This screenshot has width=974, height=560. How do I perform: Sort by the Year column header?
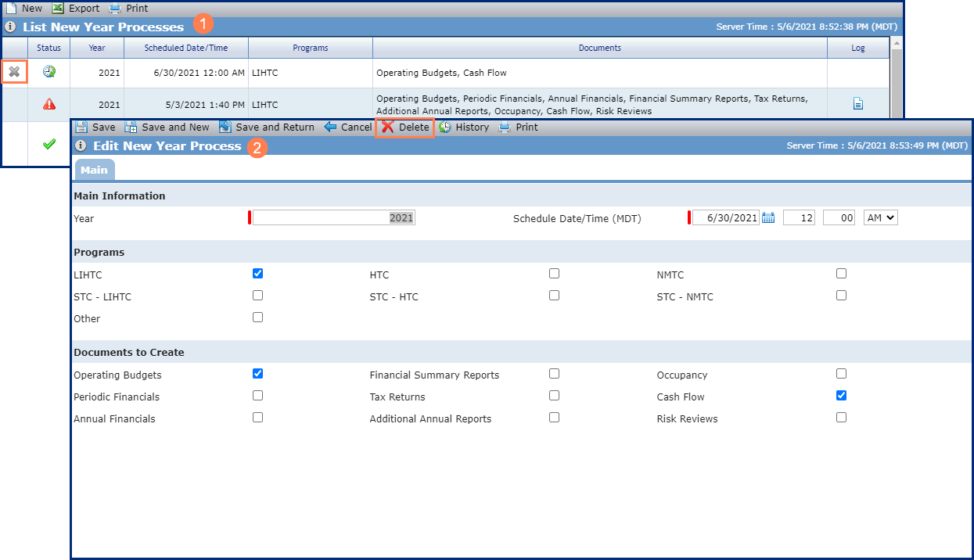click(97, 48)
